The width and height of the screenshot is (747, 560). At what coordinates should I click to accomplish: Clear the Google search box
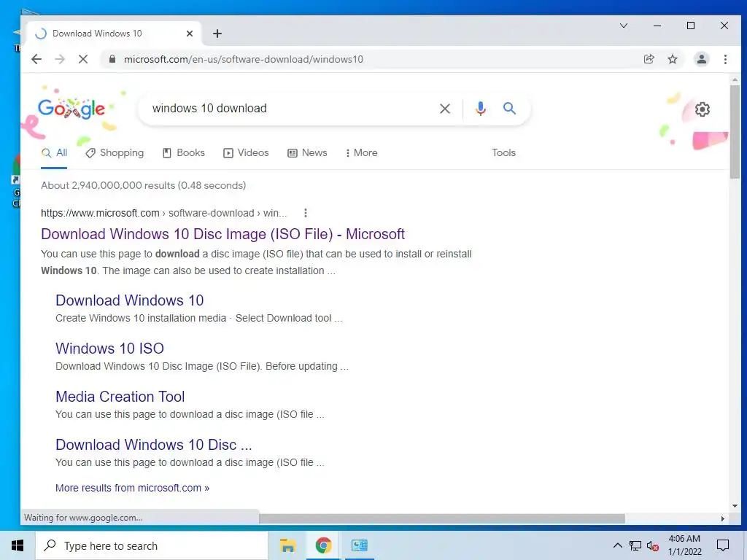[x=444, y=109]
